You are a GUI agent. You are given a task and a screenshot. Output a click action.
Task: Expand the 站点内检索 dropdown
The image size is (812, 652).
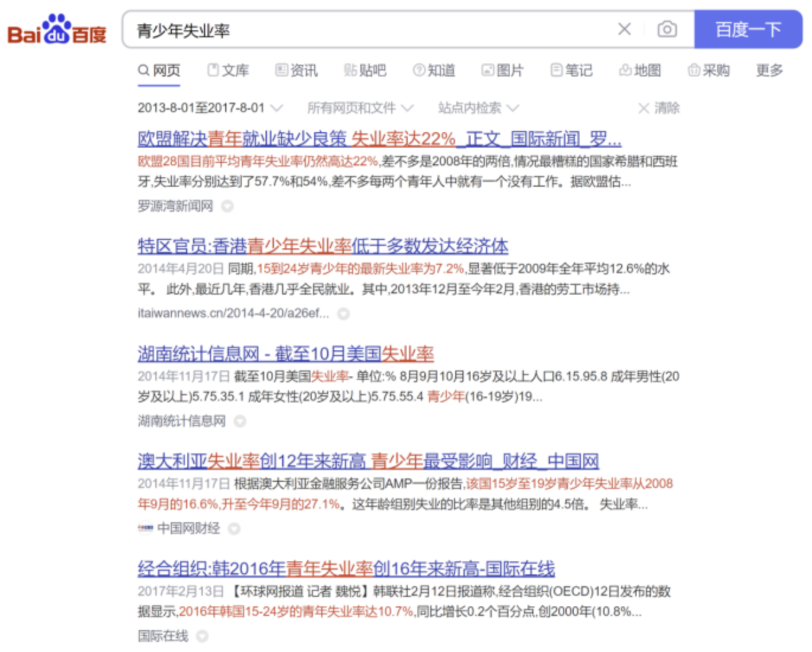point(479,108)
